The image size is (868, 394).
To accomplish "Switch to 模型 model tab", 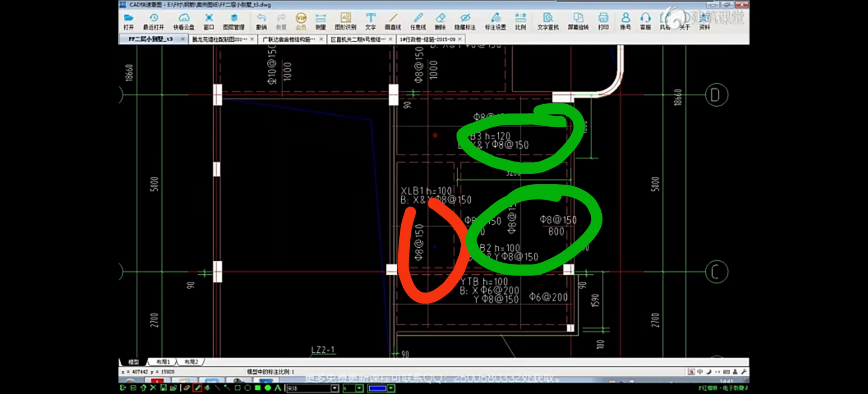I will coord(134,362).
